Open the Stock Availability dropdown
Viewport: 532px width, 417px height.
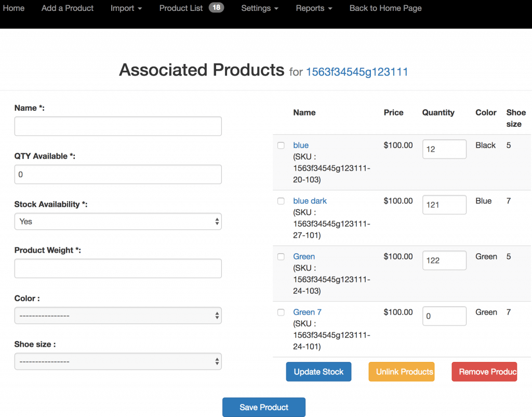tap(118, 221)
